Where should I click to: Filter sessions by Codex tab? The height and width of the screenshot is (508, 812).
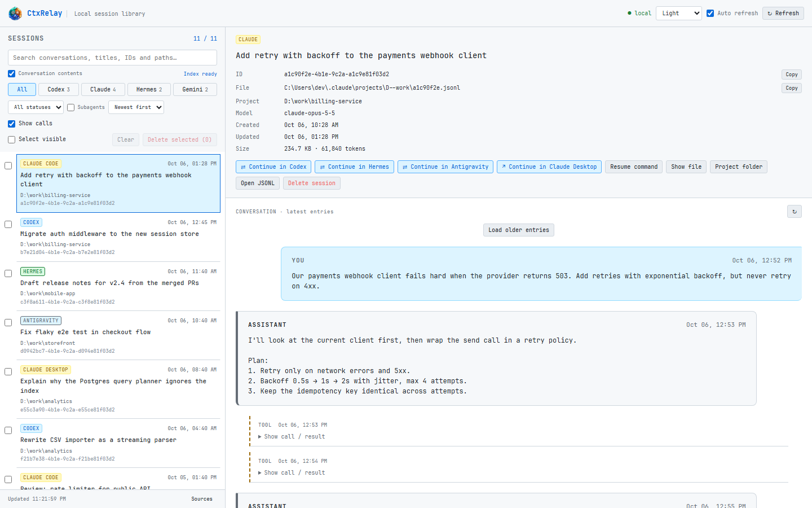[x=59, y=89]
